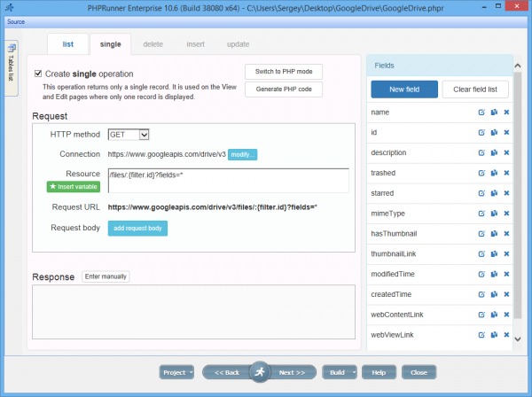Image resolution: width=532 pixels, height=397 pixels.
Task: Copy the name field
Action: click(494, 113)
